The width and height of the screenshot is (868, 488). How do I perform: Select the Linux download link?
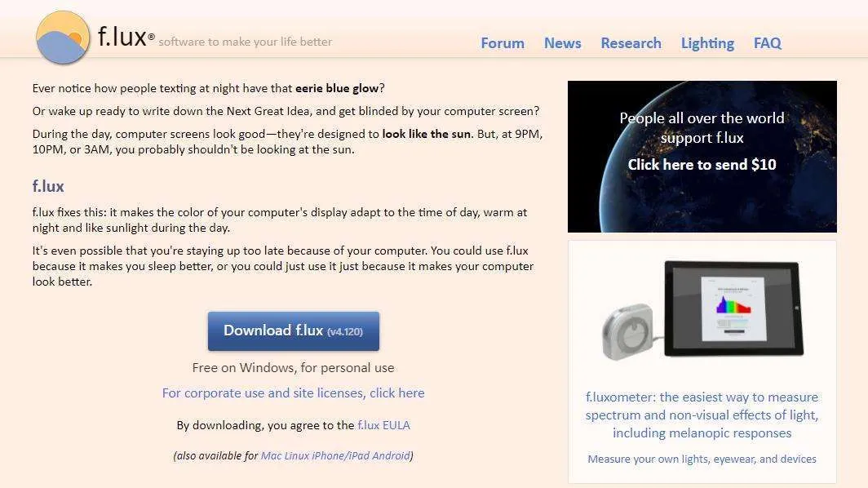297,455
